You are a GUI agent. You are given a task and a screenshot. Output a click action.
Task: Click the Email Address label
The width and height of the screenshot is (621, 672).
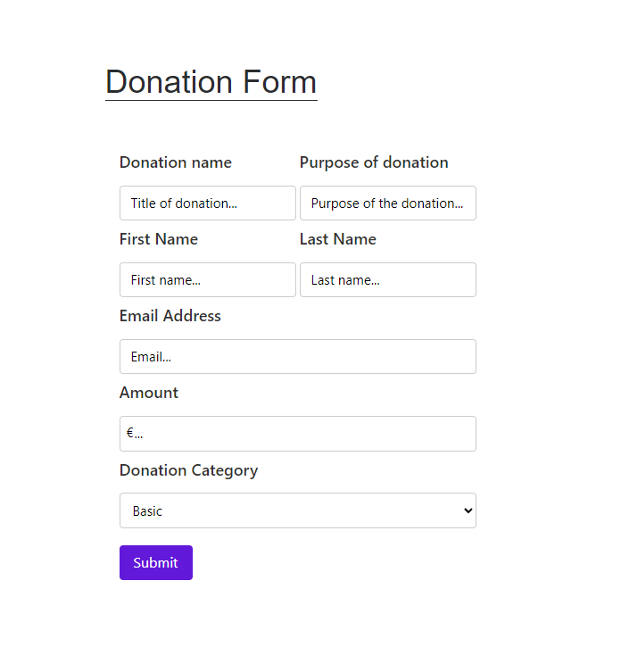pos(170,316)
